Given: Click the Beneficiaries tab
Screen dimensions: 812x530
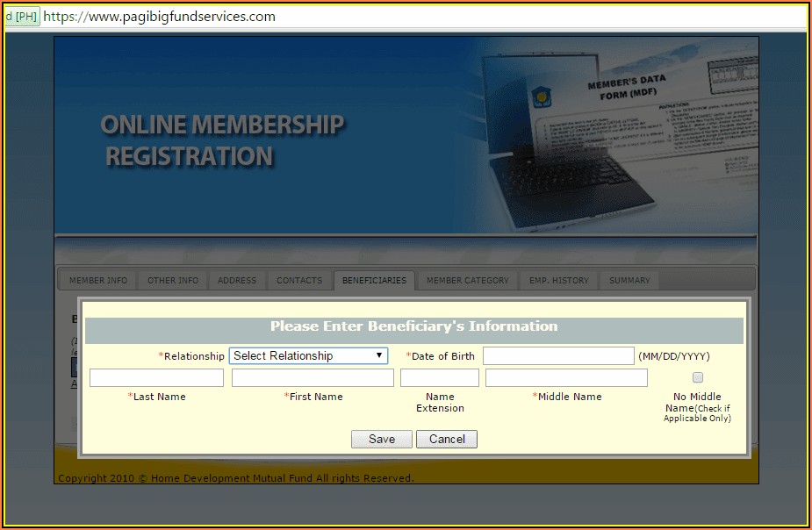Looking at the screenshot, I should (374, 281).
